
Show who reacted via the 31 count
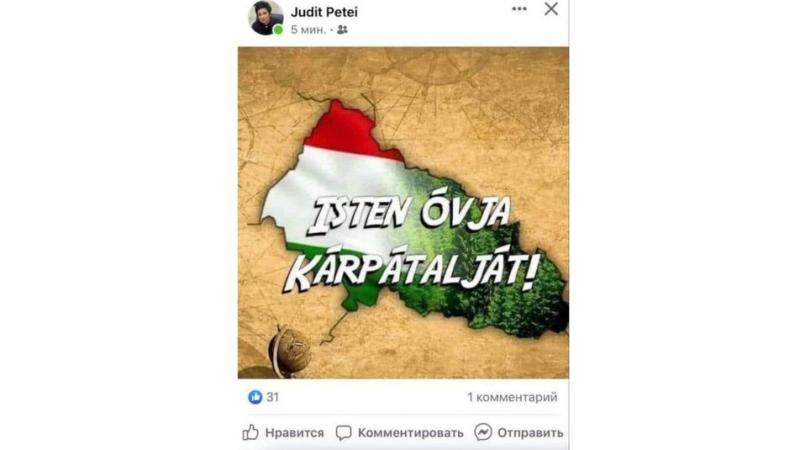point(272,397)
